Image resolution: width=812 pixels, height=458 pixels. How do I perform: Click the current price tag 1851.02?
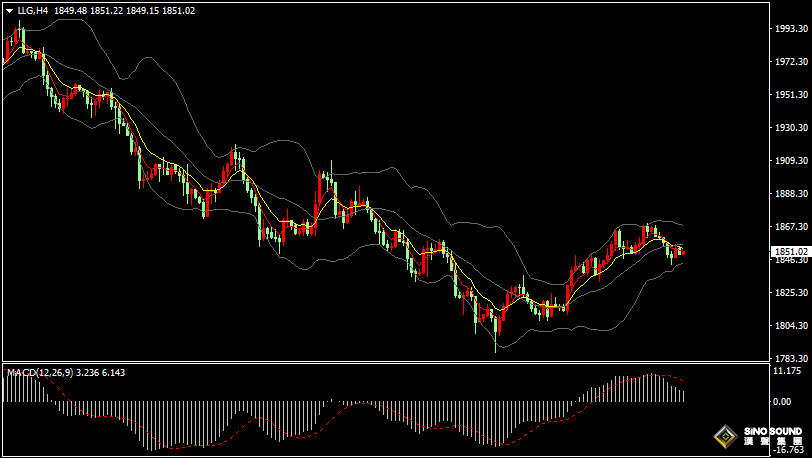point(790,252)
